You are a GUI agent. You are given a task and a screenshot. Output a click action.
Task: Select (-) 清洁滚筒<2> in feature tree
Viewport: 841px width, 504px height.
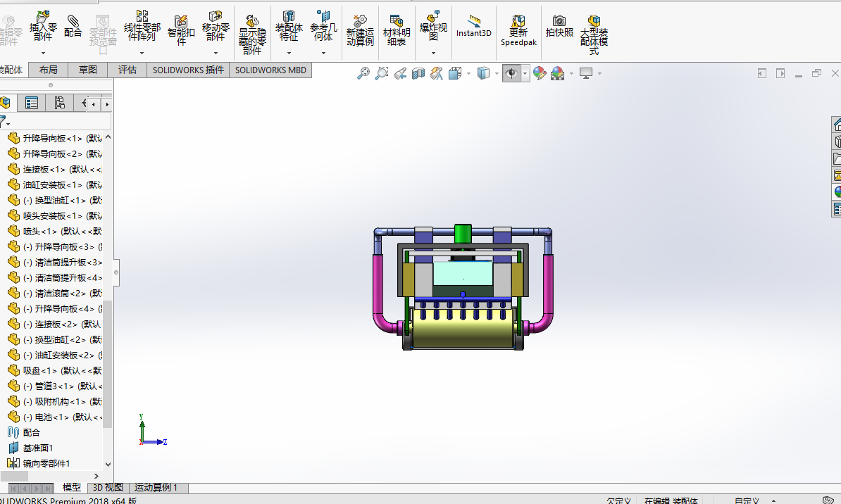point(55,294)
